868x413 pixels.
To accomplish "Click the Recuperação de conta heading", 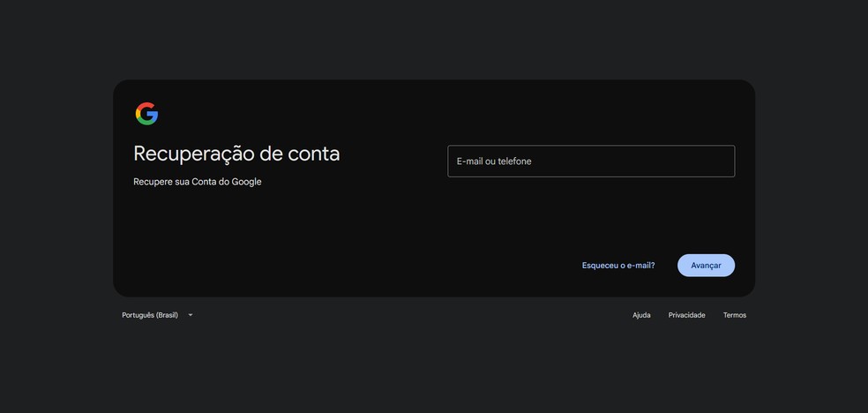I will (x=236, y=154).
